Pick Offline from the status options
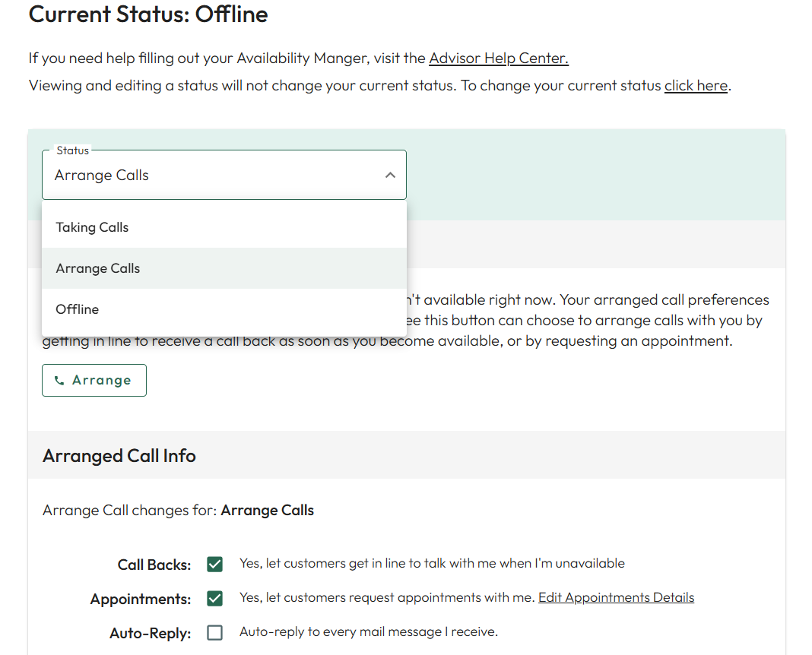Screen dimensions: 812x655 (x=78, y=309)
